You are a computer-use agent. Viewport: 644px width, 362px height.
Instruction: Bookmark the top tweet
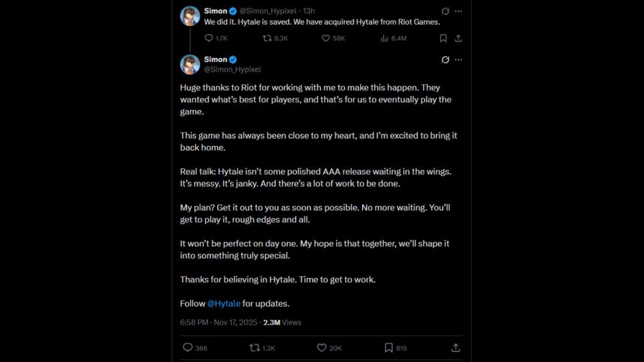[x=443, y=38]
